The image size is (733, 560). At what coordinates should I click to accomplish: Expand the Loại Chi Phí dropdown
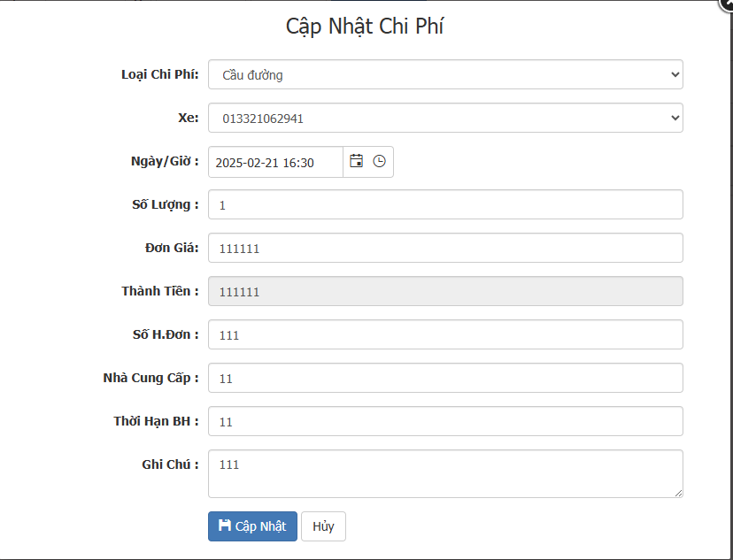click(445, 74)
